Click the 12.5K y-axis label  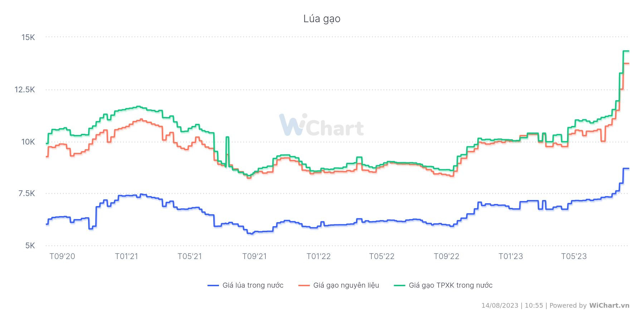tap(25, 89)
